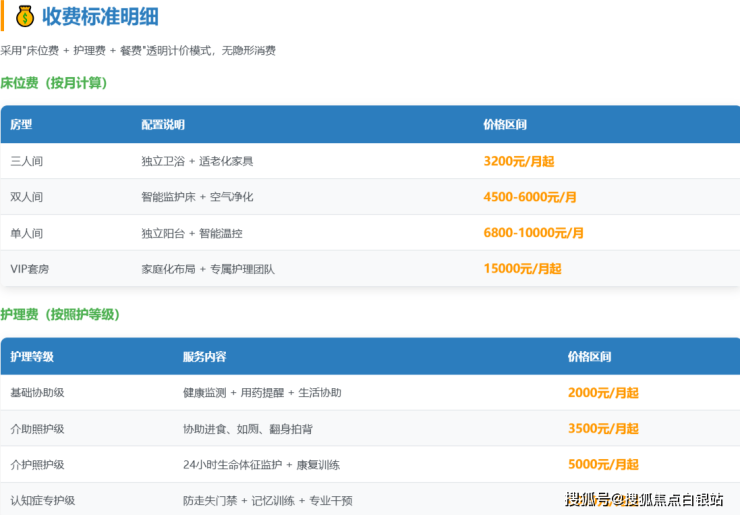Click the 认知症专护级 care level

(43, 500)
